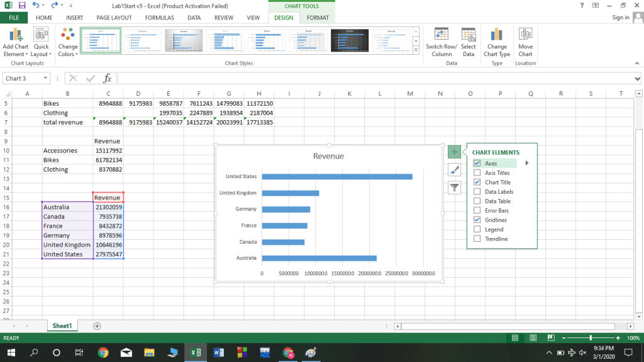Add a new sheet with the plus button

97,325
